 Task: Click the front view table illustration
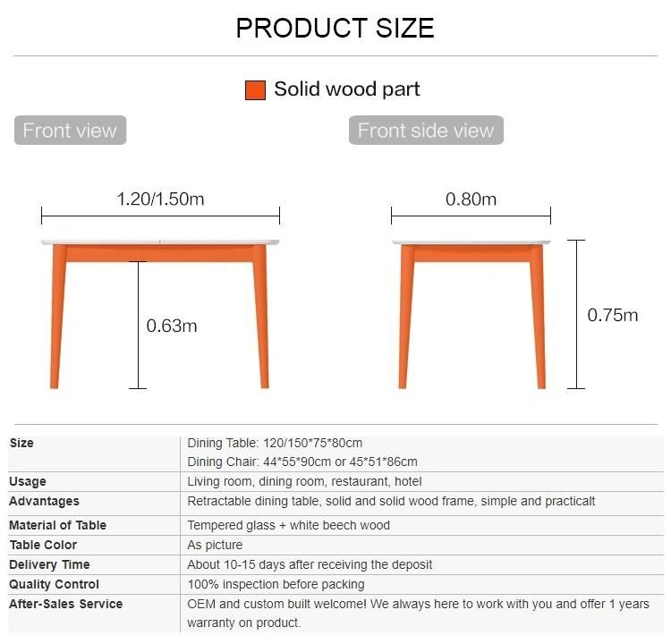pos(160,315)
